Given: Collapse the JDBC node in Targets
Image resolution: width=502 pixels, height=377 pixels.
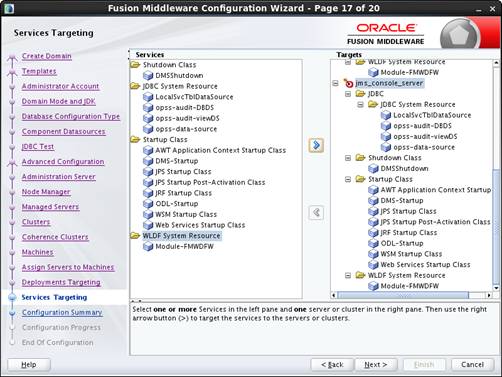Looking at the screenshot, I should tap(348, 94).
